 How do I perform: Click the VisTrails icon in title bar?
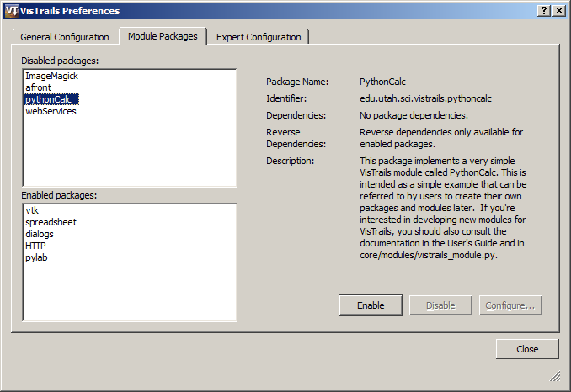pyautogui.click(x=11, y=11)
